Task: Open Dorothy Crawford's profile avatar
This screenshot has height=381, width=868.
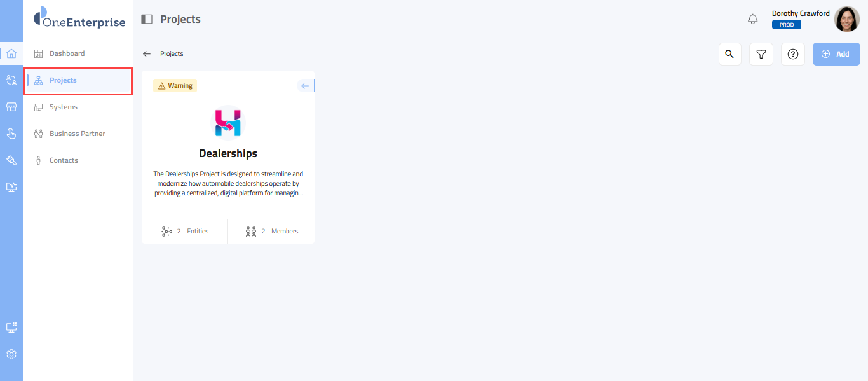Action: click(846, 19)
